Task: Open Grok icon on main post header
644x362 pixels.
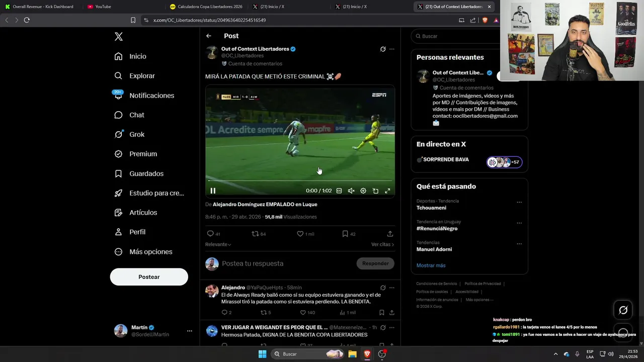Action: click(x=383, y=49)
